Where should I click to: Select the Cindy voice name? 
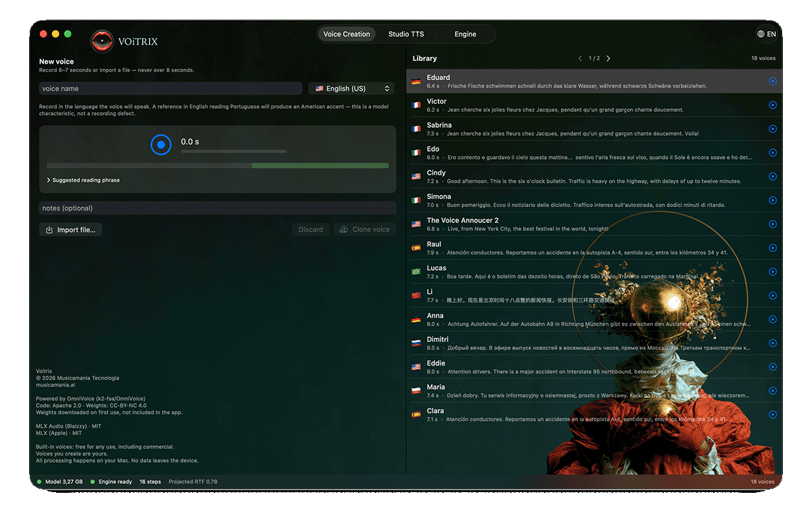(x=436, y=173)
